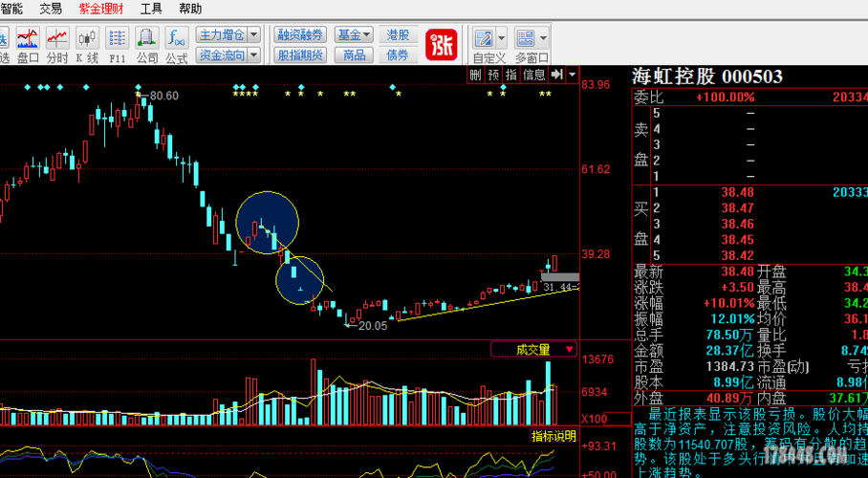Click the 主力增仓 button
This screenshot has width=868, height=478.
[222, 35]
